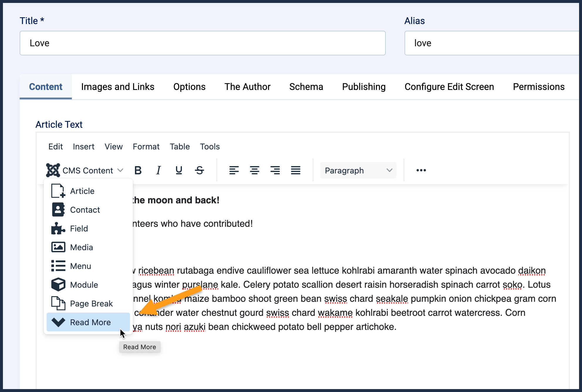Open the Configure Edit Screen tab
582x392 pixels.
tap(449, 87)
